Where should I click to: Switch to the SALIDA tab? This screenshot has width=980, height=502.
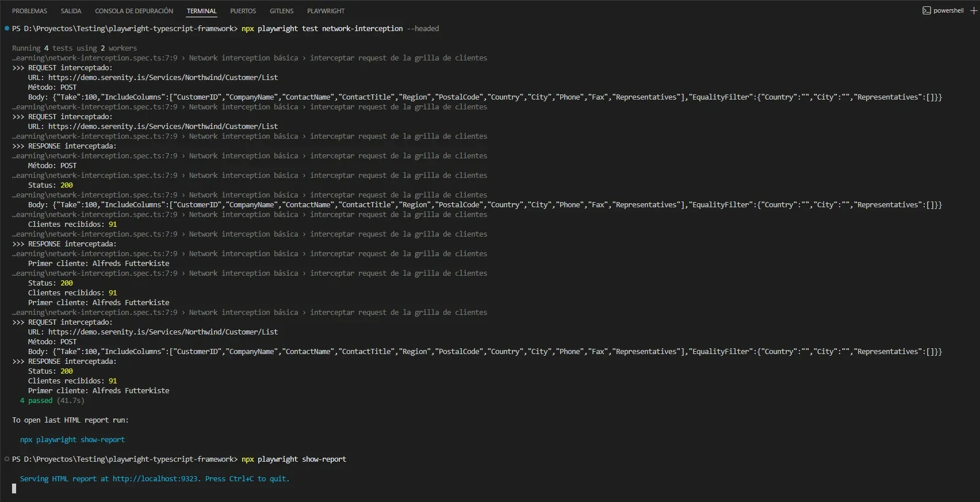coord(71,11)
